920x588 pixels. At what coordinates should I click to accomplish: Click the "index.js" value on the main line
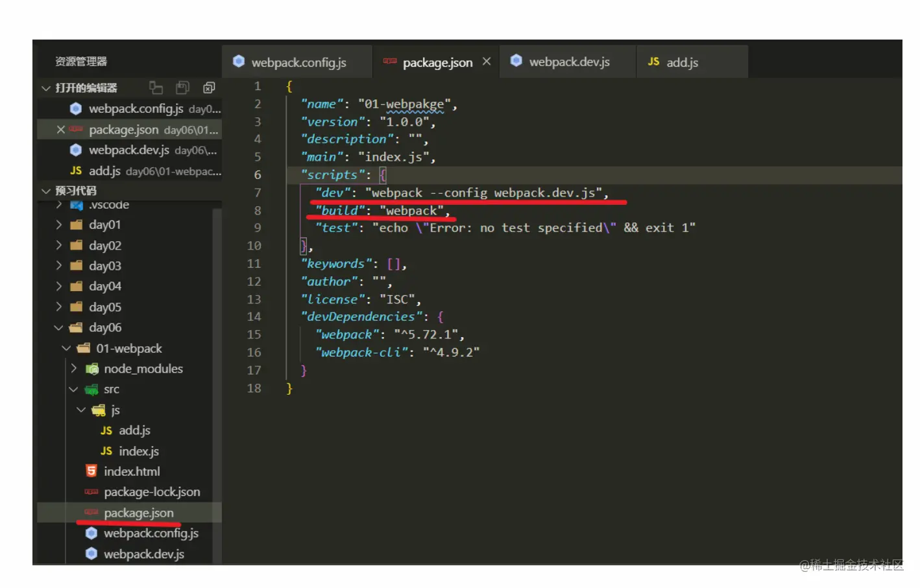tap(394, 157)
